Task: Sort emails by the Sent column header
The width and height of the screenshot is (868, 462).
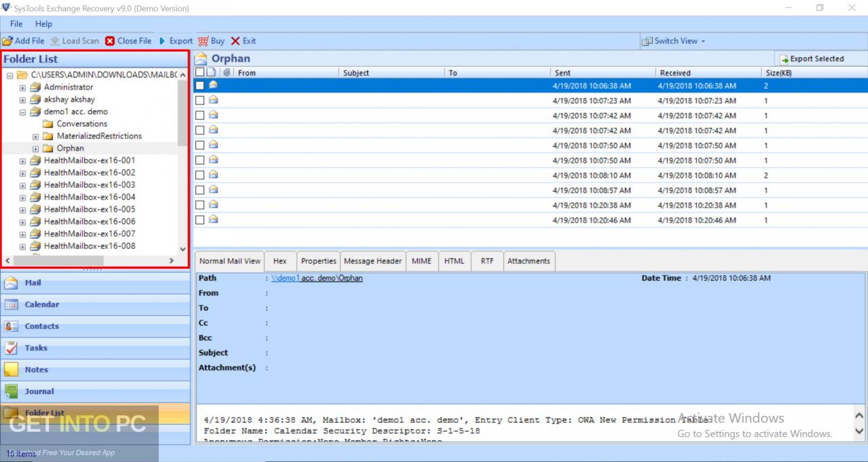Action: (x=602, y=73)
